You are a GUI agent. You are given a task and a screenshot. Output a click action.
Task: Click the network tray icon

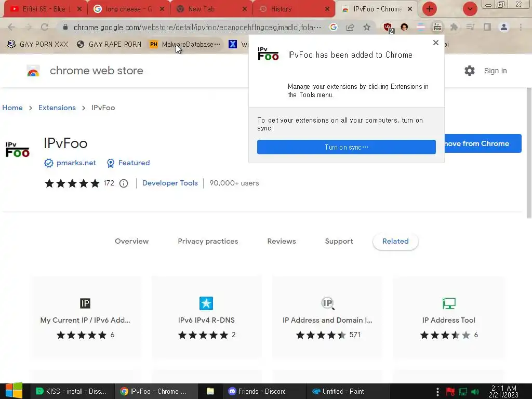(x=463, y=392)
